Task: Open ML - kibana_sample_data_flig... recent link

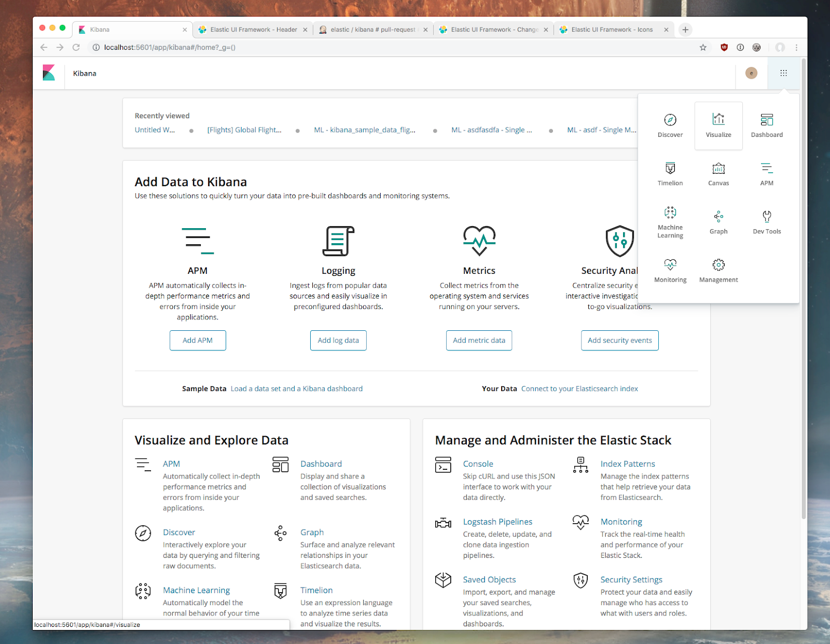Action: click(x=365, y=130)
